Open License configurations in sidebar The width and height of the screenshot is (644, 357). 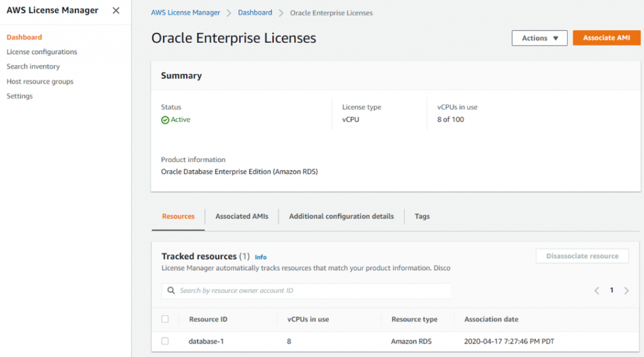[x=42, y=52]
